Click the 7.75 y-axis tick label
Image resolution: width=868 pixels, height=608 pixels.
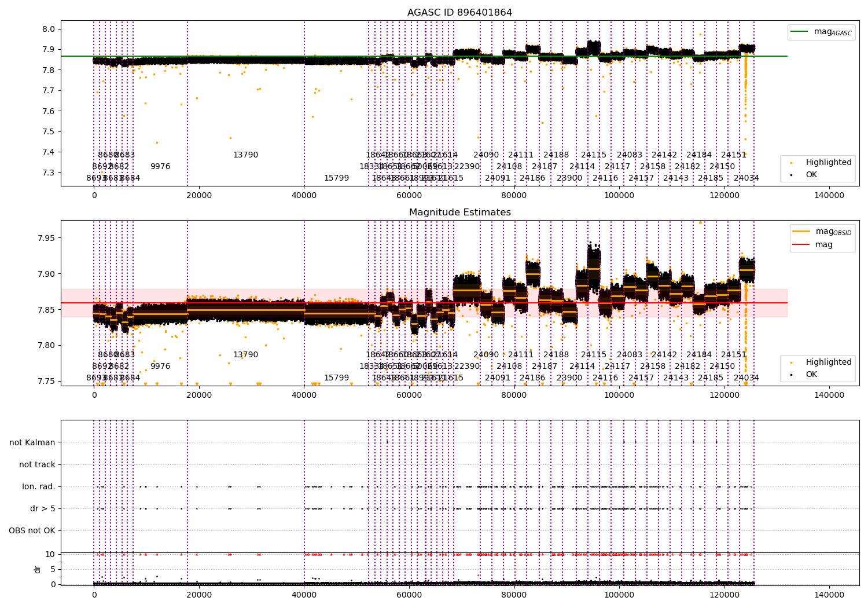46,381
